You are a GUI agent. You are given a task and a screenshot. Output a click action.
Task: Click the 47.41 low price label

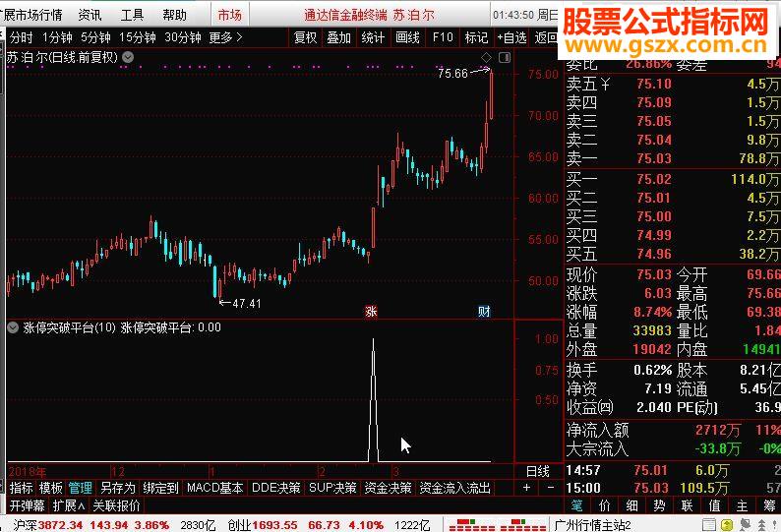247,303
